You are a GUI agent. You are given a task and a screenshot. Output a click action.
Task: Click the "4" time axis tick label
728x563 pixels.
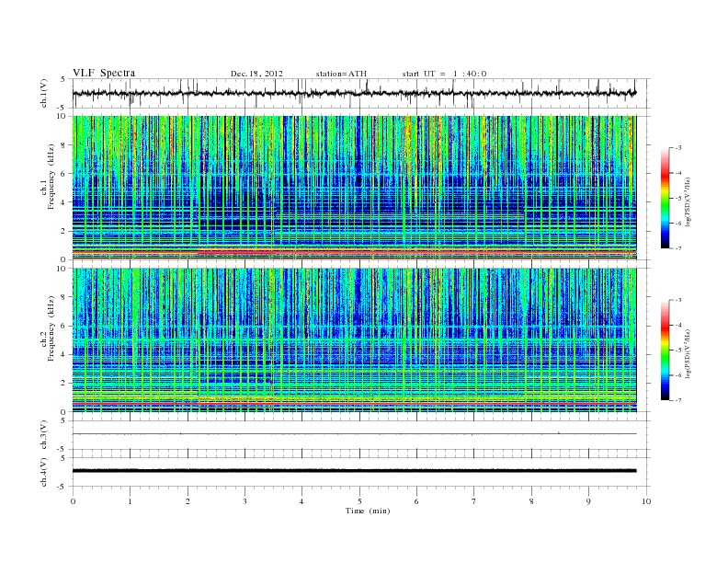301,501
